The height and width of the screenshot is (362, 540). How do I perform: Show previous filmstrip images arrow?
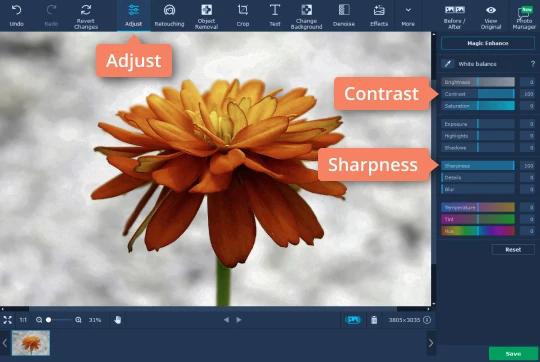click(x=5, y=343)
